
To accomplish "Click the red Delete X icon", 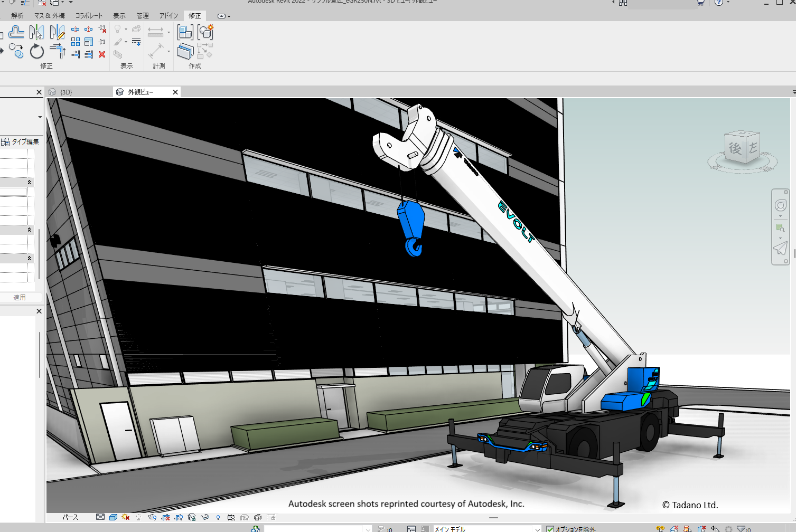I will [x=102, y=54].
